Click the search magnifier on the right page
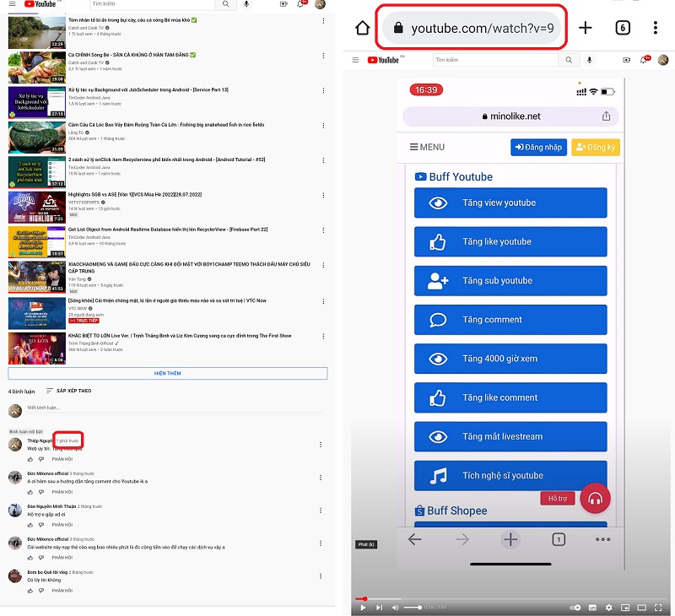The width and height of the screenshot is (675, 616). [569, 60]
